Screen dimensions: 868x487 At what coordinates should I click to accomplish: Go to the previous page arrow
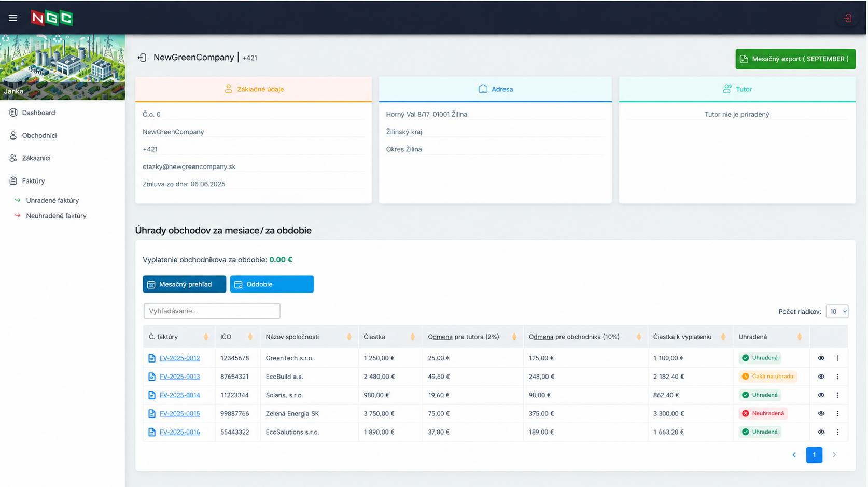794,455
